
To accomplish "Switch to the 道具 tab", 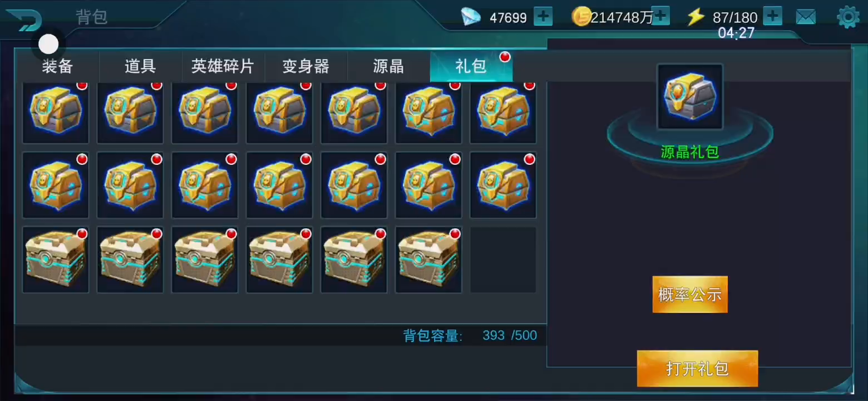I will coord(140,67).
